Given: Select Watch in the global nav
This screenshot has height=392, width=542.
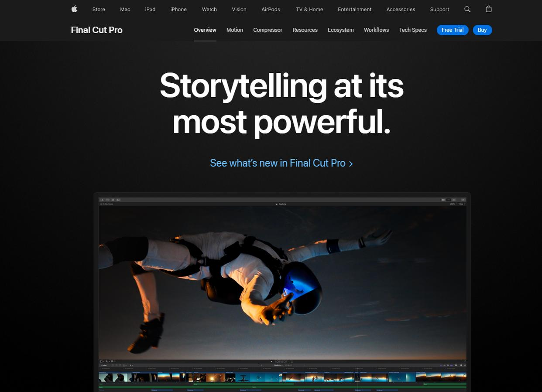Looking at the screenshot, I should (209, 9).
